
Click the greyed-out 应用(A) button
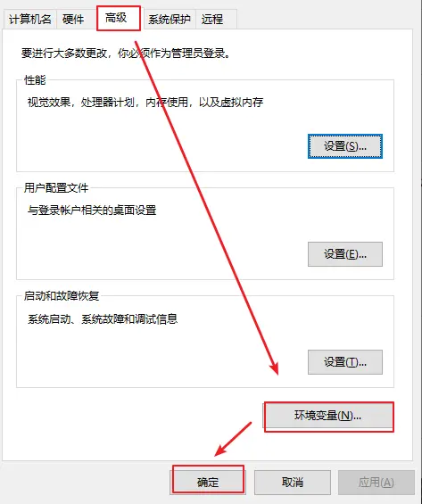coord(376,482)
